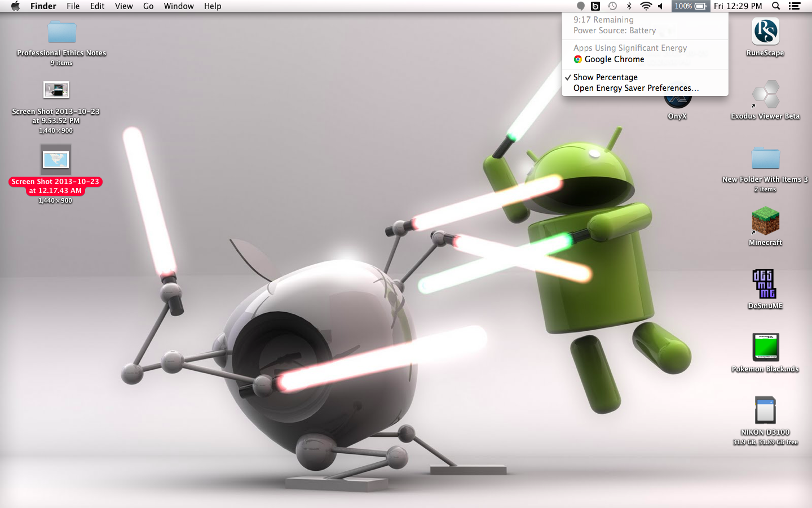Click the black 'b' menu bar icon
812x508 pixels.
tap(595, 6)
